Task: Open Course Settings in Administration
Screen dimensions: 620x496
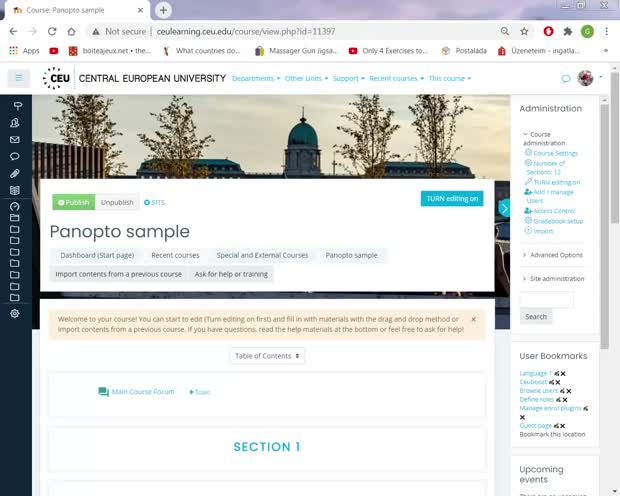Action: pyautogui.click(x=555, y=153)
